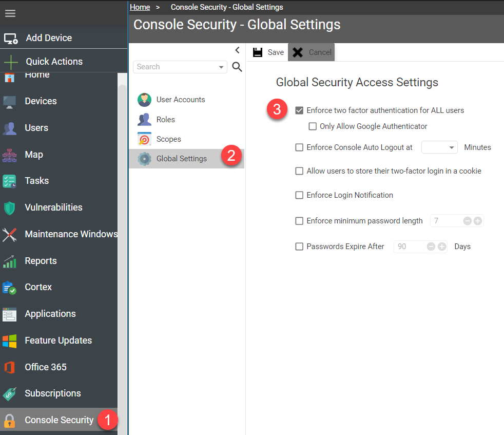Select Global Settings in the list
504x435 pixels.
[x=186, y=159]
